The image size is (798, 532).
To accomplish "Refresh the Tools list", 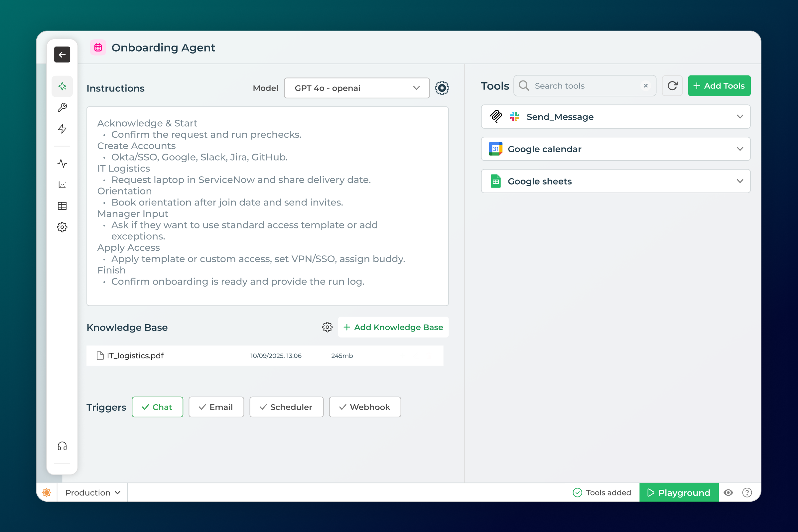I will (672, 85).
